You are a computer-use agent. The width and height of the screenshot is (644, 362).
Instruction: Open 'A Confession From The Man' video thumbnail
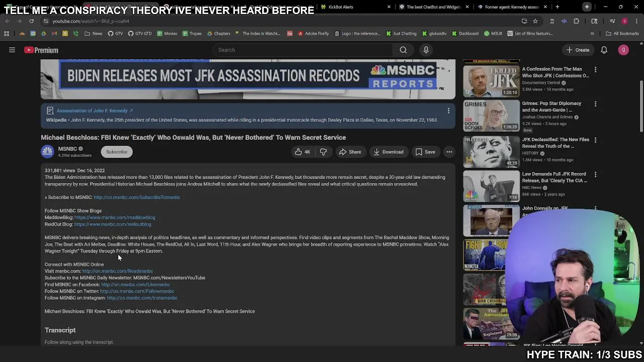[x=491, y=80]
